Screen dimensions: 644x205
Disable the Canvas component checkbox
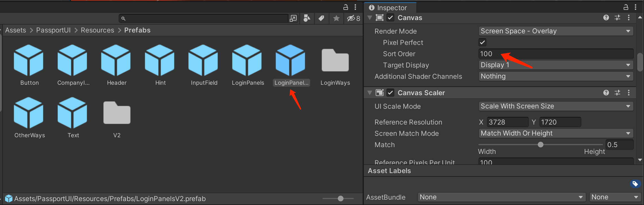point(390,18)
